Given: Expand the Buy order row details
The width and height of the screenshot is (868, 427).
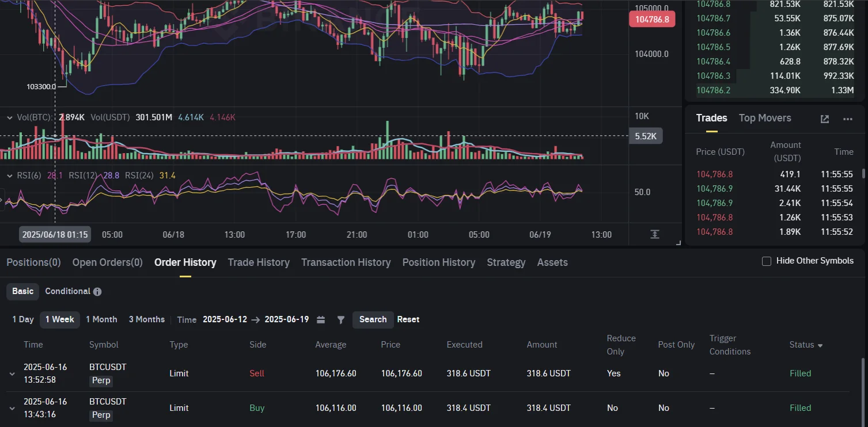Looking at the screenshot, I should pos(12,408).
